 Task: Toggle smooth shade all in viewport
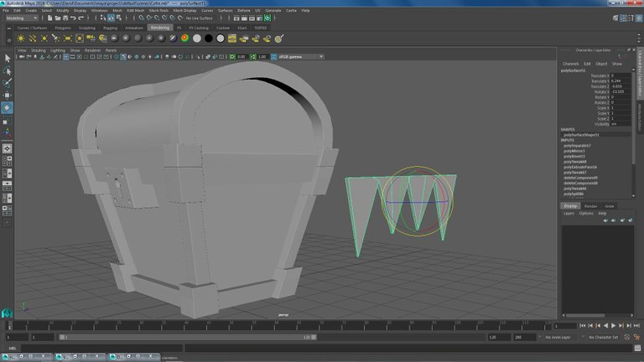coord(123,57)
